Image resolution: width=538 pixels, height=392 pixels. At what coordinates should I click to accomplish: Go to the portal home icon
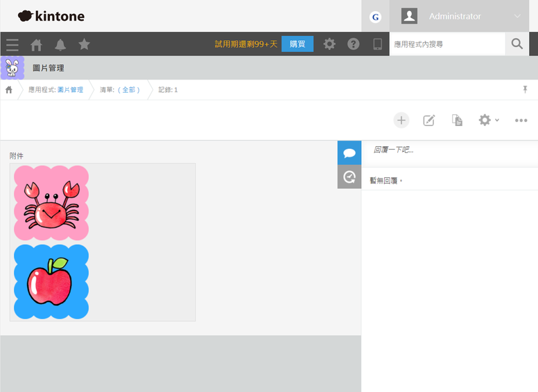(x=36, y=44)
